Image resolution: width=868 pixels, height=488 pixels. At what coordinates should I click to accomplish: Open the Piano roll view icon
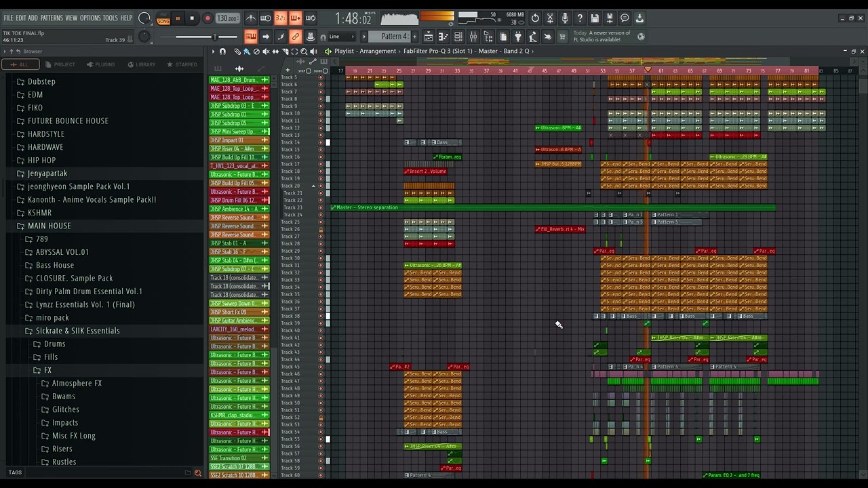click(443, 36)
